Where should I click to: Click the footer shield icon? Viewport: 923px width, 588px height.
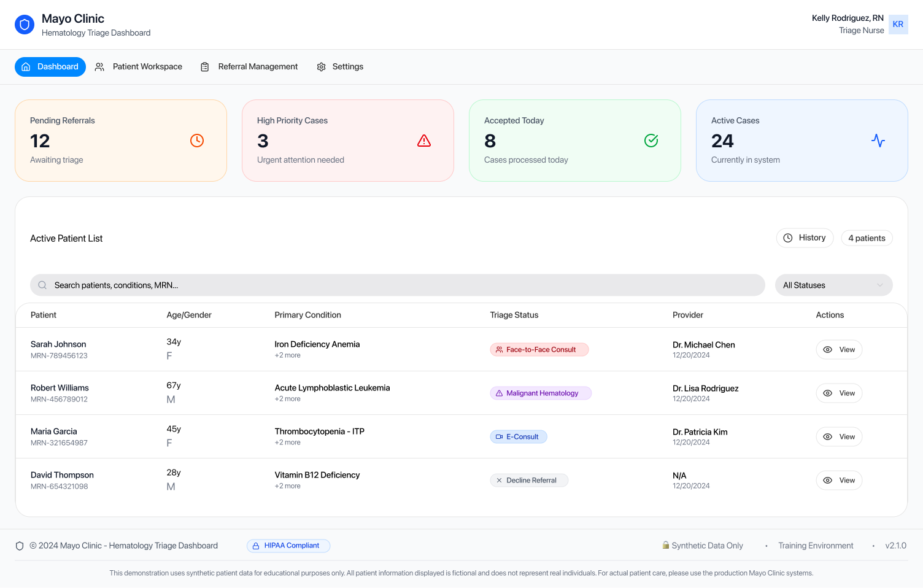(20, 546)
